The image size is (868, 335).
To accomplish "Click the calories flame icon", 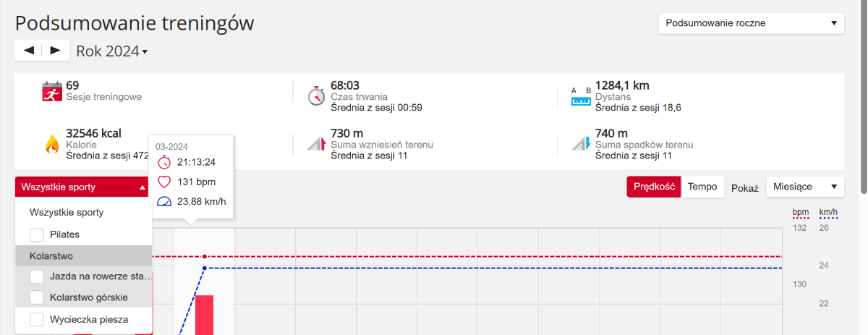I will [x=51, y=144].
